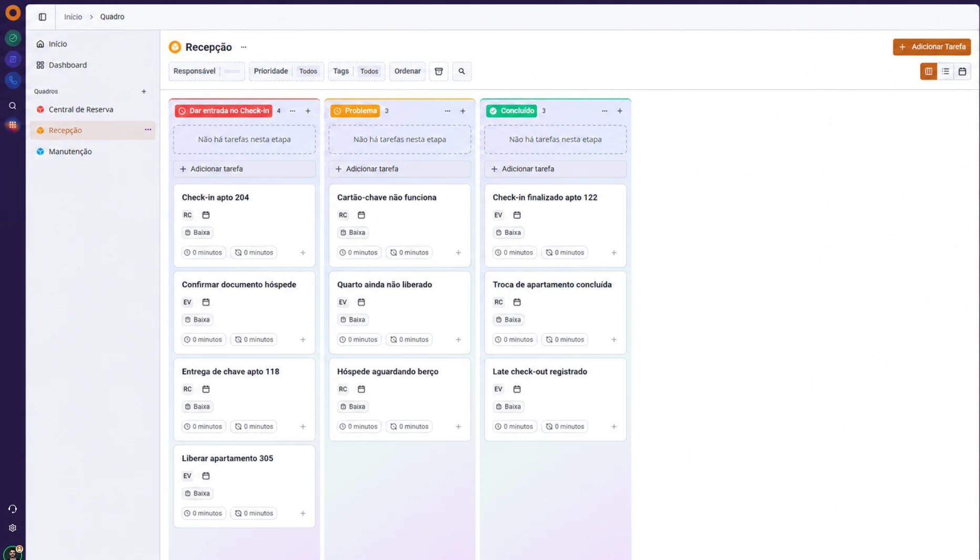Open Dashboard in sidebar
Image resolution: width=980 pixels, height=560 pixels.
point(68,65)
